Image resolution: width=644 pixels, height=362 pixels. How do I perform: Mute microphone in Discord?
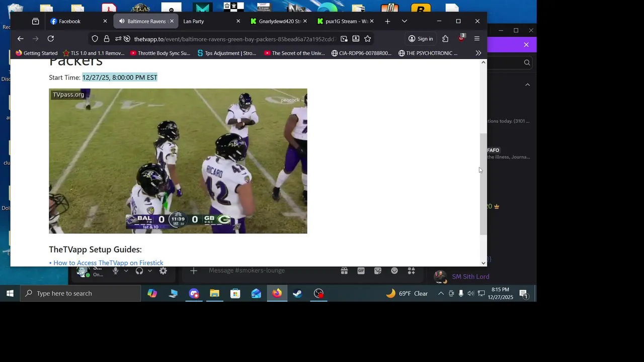coord(116,271)
